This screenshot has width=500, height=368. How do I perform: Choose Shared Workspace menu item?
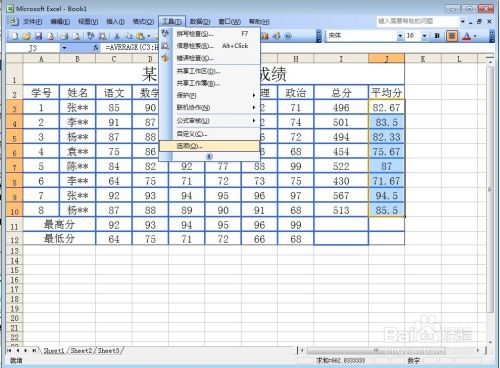[x=210, y=71]
